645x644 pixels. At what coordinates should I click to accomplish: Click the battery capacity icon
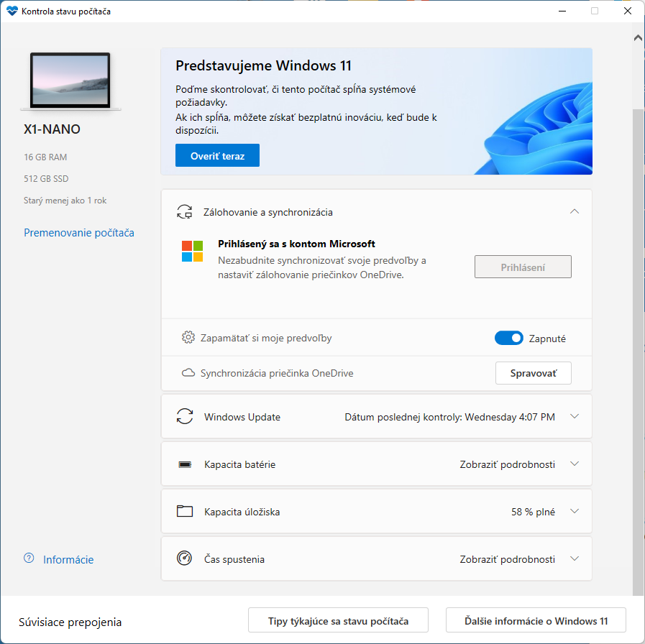[x=185, y=464]
